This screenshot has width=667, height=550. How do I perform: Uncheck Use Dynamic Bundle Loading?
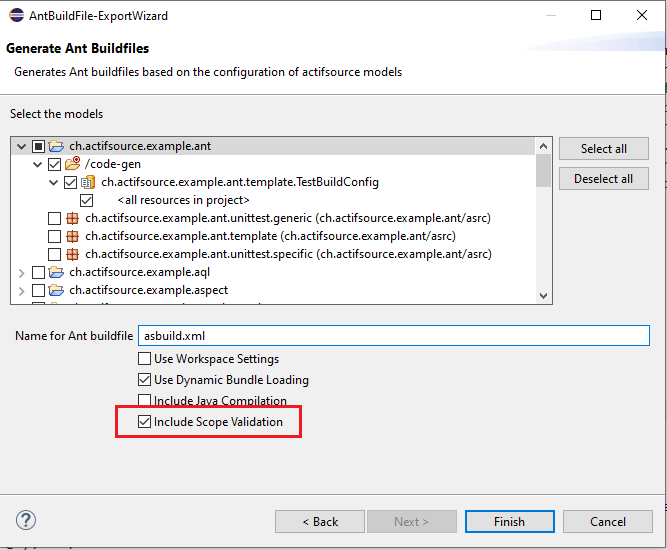tap(144, 380)
